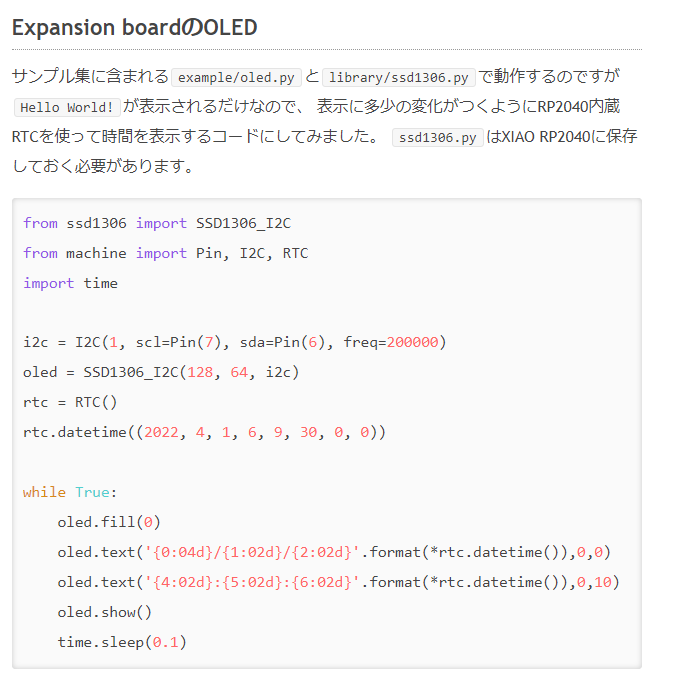The height and width of the screenshot is (682, 683).
Task: Click the oled = SSD1306_I2C(128, 64 line
Action: pos(161,372)
